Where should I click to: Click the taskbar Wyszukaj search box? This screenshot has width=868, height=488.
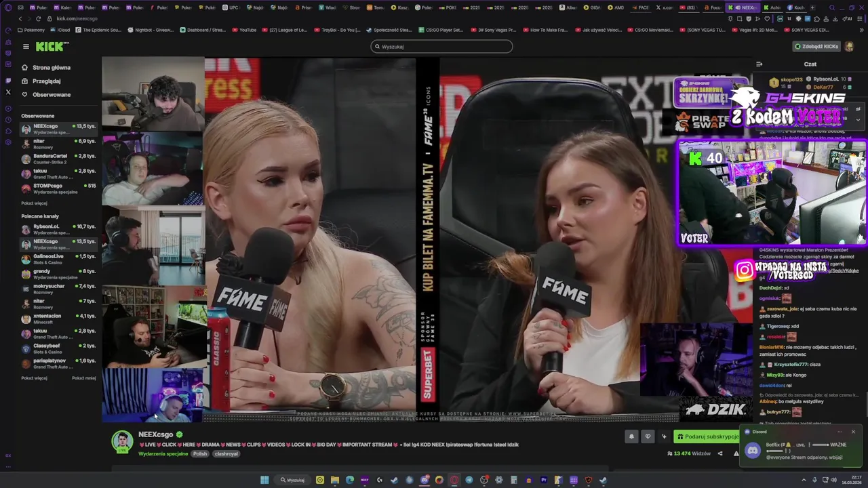[x=293, y=480]
